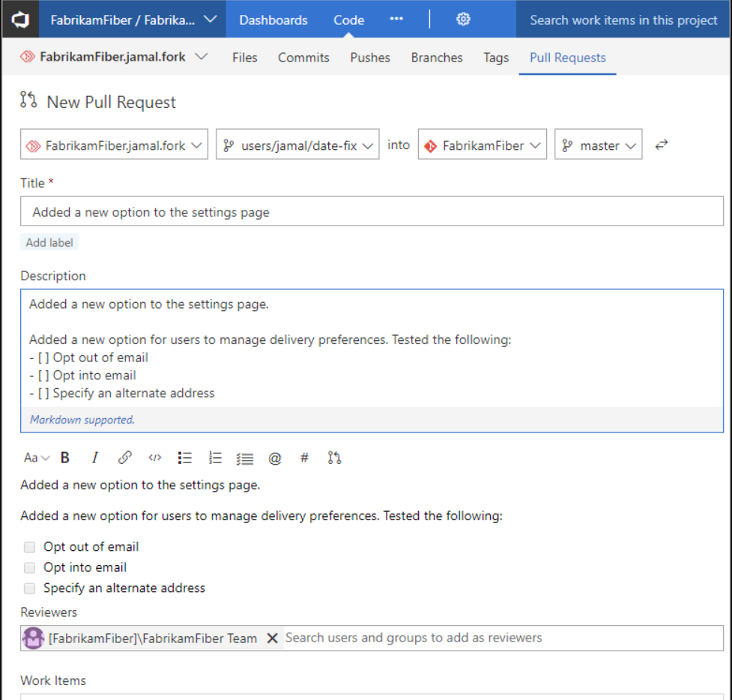Open the FabrikamFiber target repository dropdown

(483, 145)
